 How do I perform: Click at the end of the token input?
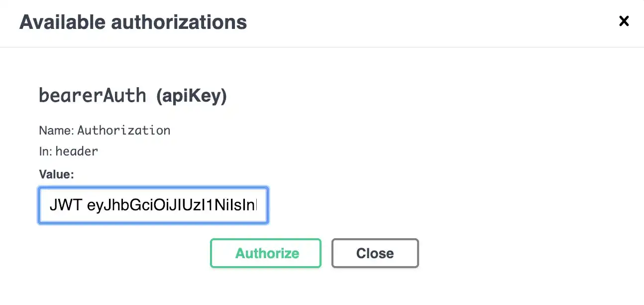257,205
